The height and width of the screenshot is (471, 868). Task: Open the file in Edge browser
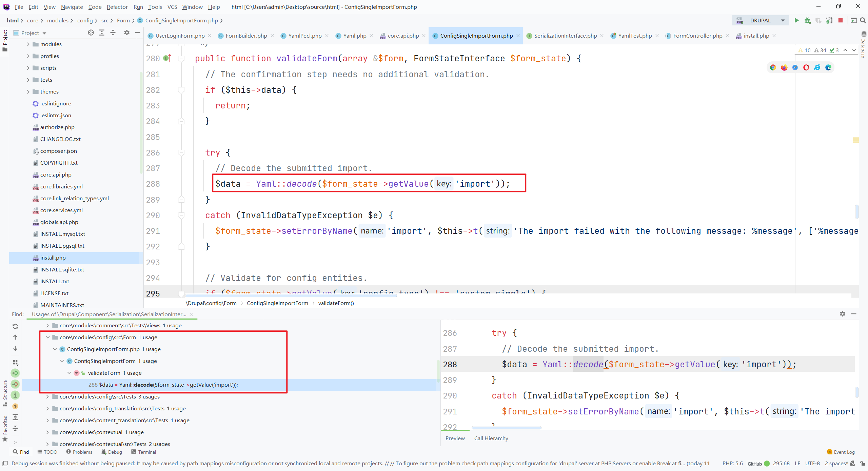pyautogui.click(x=829, y=67)
